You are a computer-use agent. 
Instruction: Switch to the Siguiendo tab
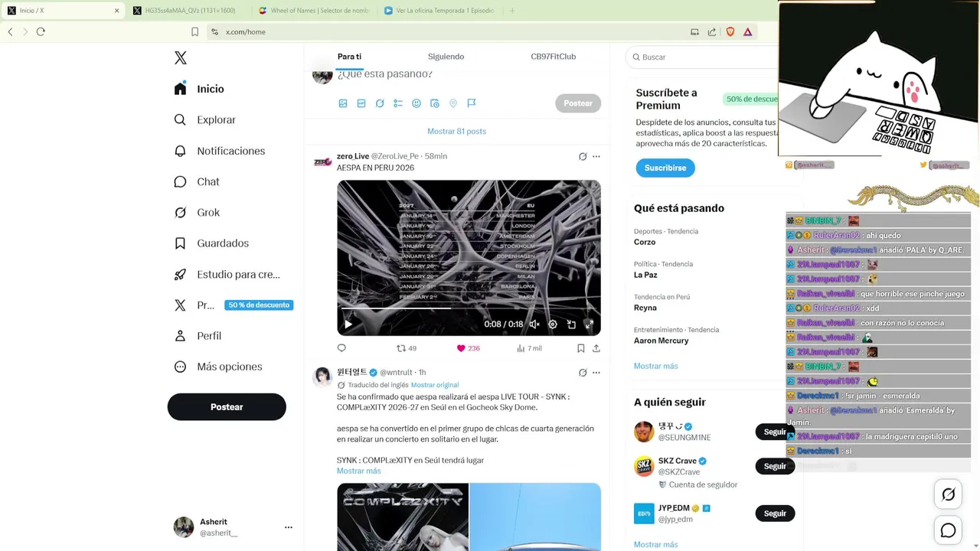point(446,57)
